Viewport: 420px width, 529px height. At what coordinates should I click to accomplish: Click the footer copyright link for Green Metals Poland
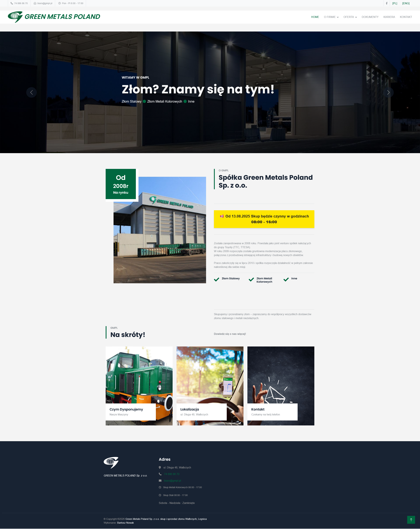pos(166,519)
